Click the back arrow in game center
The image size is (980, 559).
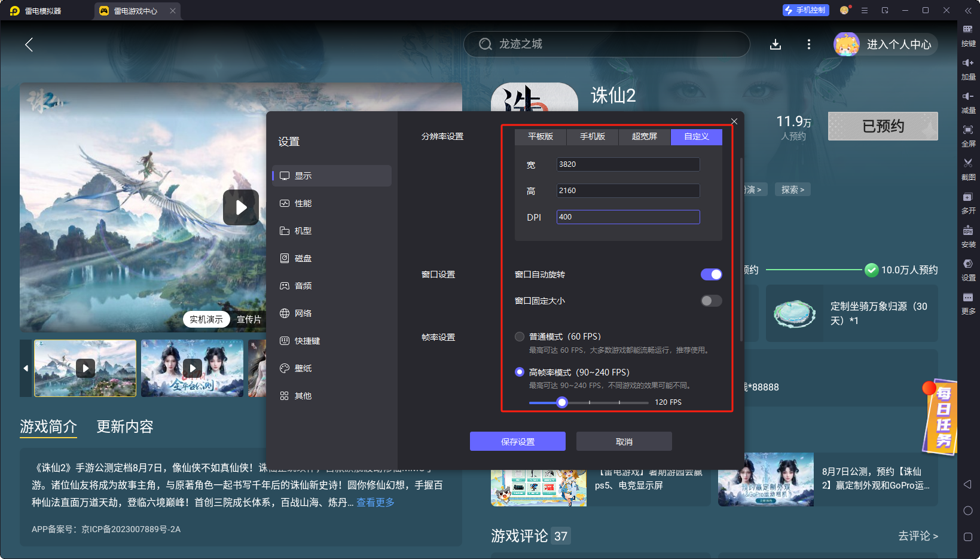(29, 44)
